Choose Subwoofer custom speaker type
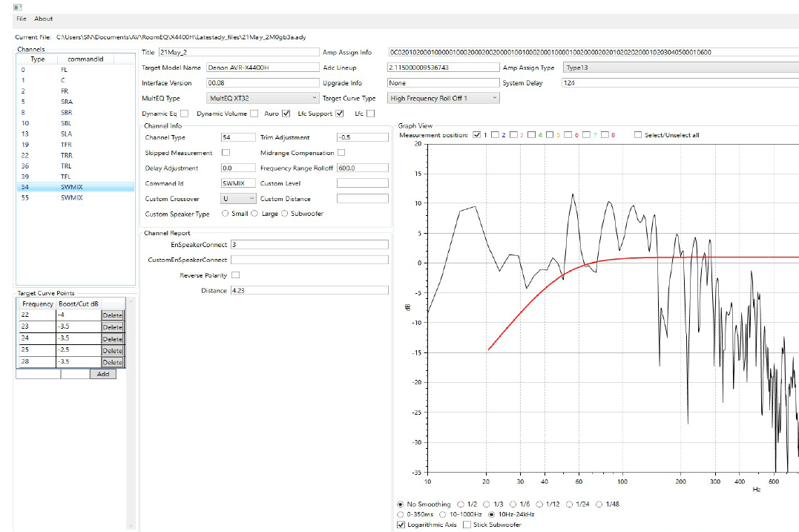The width and height of the screenshot is (799, 532). coord(286,214)
